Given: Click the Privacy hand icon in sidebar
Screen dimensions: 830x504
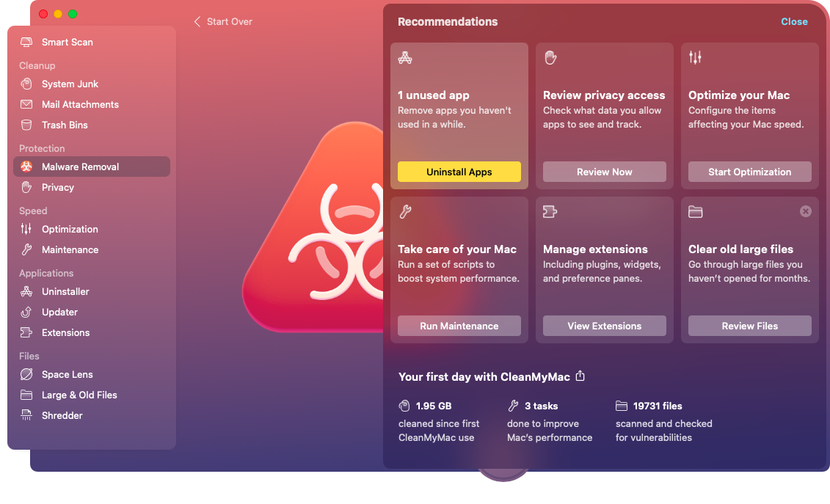Looking at the screenshot, I should (26, 187).
